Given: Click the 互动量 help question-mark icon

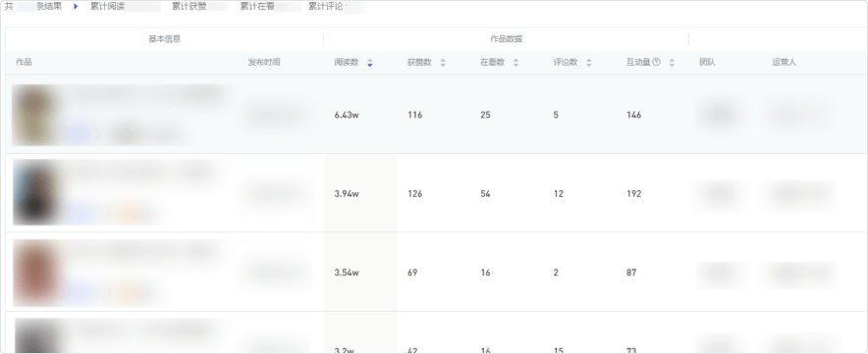Looking at the screenshot, I should (656, 62).
